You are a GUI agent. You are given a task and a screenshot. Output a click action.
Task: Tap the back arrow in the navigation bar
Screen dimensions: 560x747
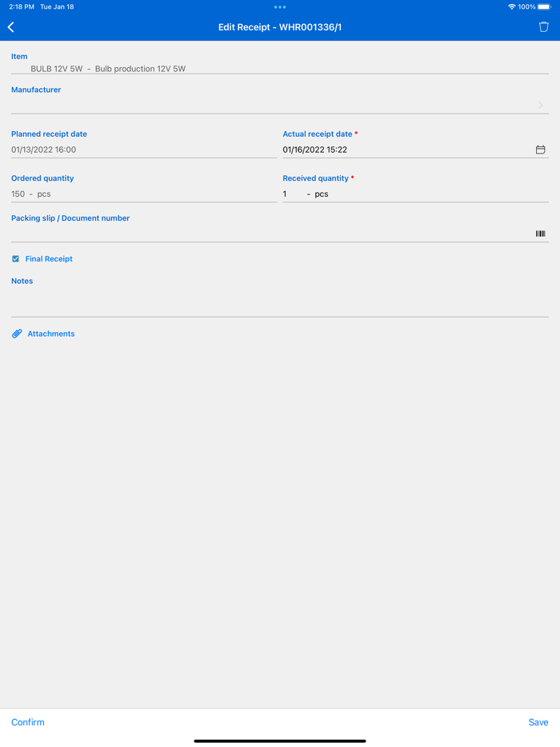10,26
